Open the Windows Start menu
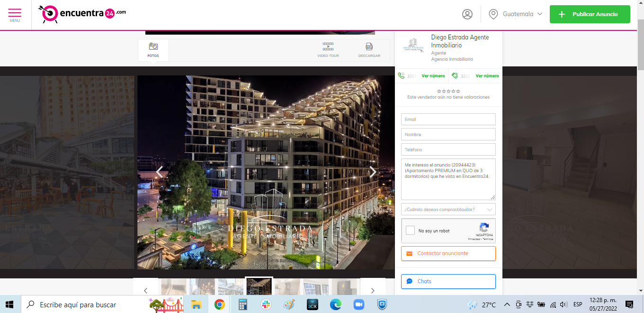 [x=10, y=304]
